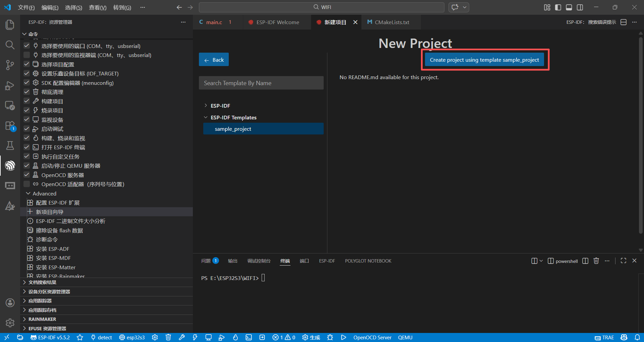Collapse the Advanced tree group
Screen dimensions: 644x342
(x=29, y=193)
